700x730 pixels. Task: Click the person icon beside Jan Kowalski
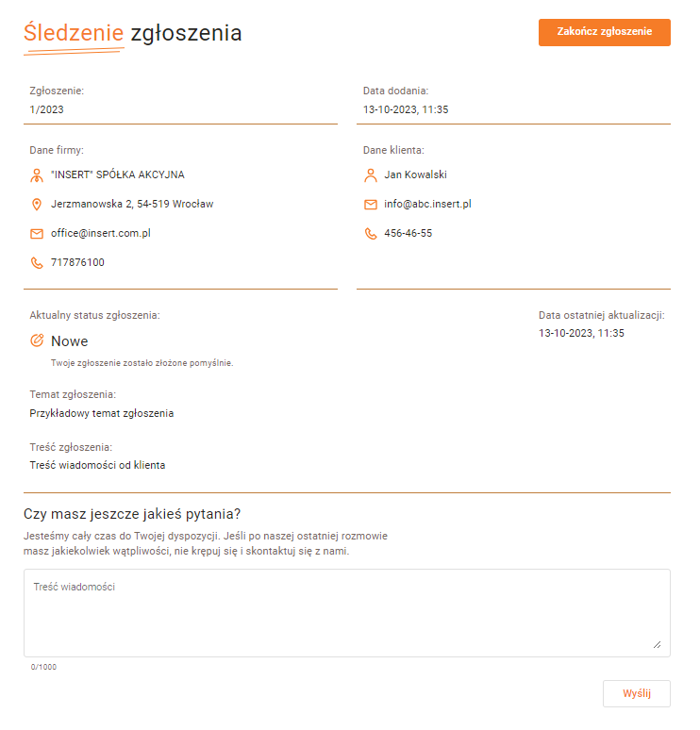tap(370, 175)
